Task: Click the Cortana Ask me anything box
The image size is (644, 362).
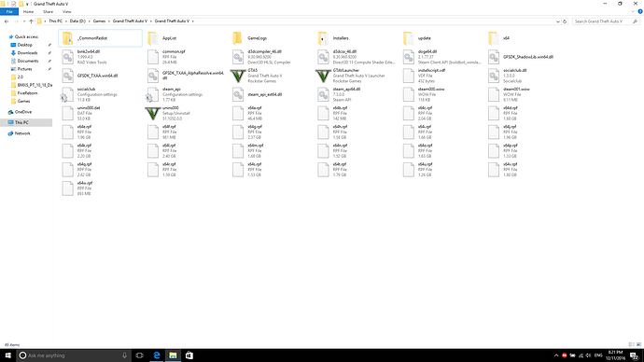Action: tap(74, 355)
